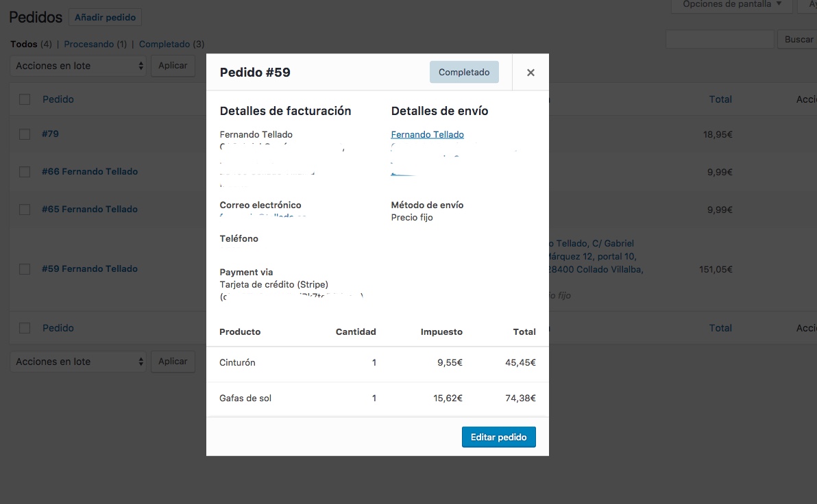Image resolution: width=817 pixels, height=504 pixels.
Task: Toggle the select-all checkbox in table footer
Action: [25, 328]
